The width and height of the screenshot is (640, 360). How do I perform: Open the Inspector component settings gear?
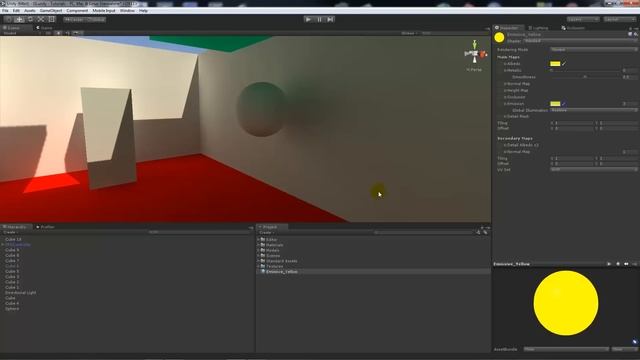pyautogui.click(x=636, y=34)
